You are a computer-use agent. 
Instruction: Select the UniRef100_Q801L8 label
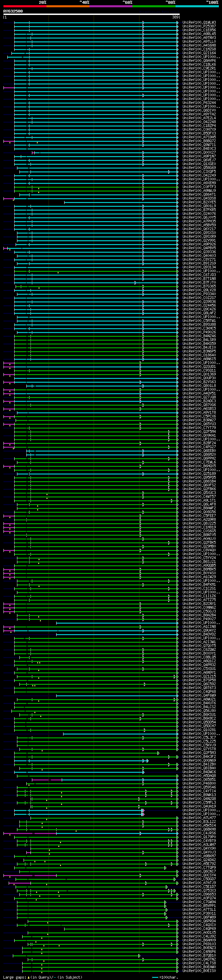199,386
